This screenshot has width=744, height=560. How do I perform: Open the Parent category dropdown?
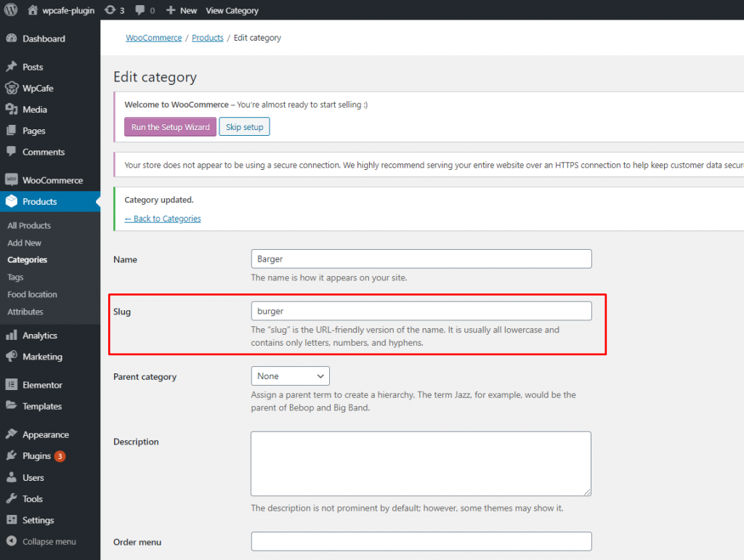290,376
